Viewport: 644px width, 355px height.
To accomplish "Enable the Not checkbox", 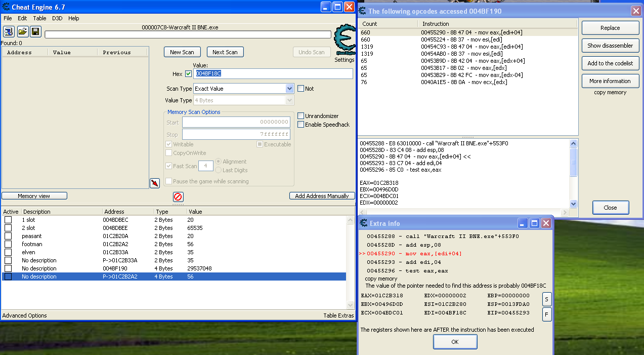I will 300,88.
